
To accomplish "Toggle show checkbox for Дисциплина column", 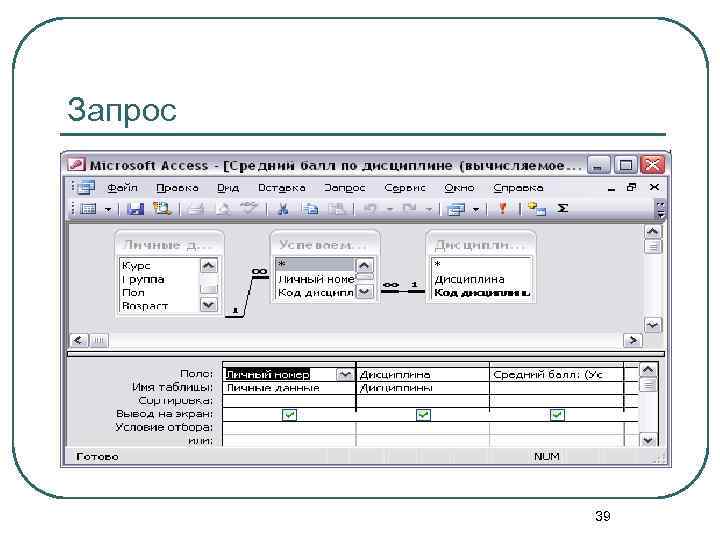I will pos(423,415).
